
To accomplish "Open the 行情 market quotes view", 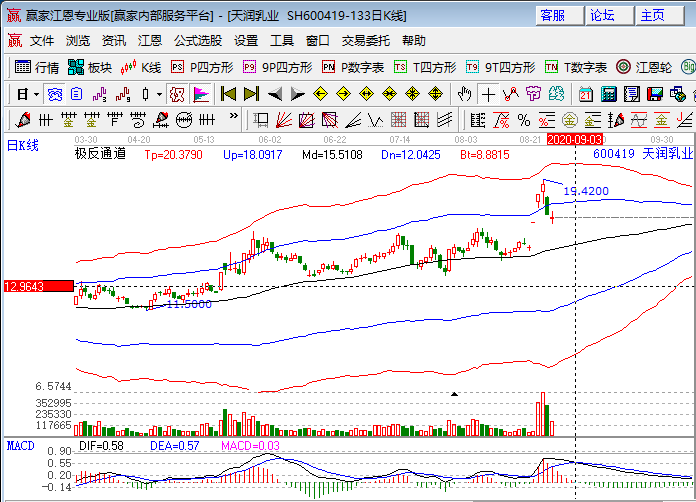I will 36,67.
